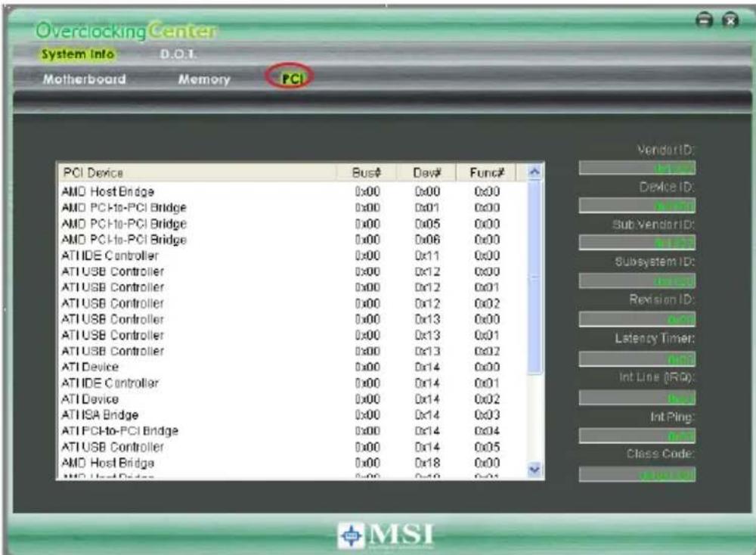
Task: Select AMD PCI-to-PCI Bridge row Dev# 0x05
Action: [x=292, y=224]
